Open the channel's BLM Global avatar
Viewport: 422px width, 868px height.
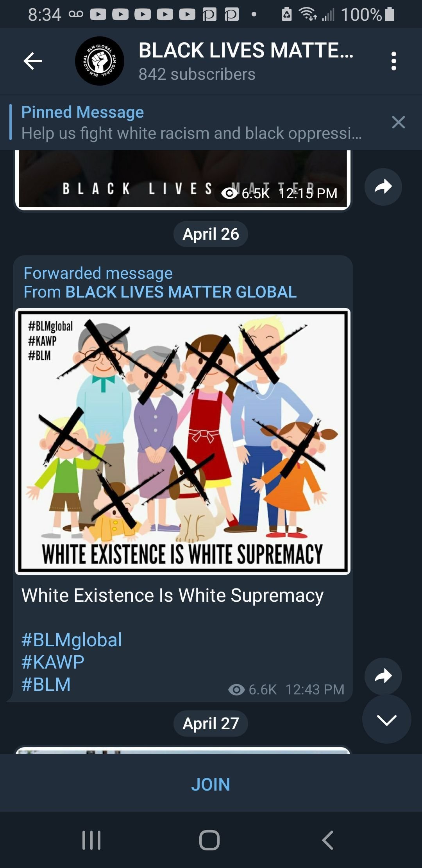click(x=100, y=61)
